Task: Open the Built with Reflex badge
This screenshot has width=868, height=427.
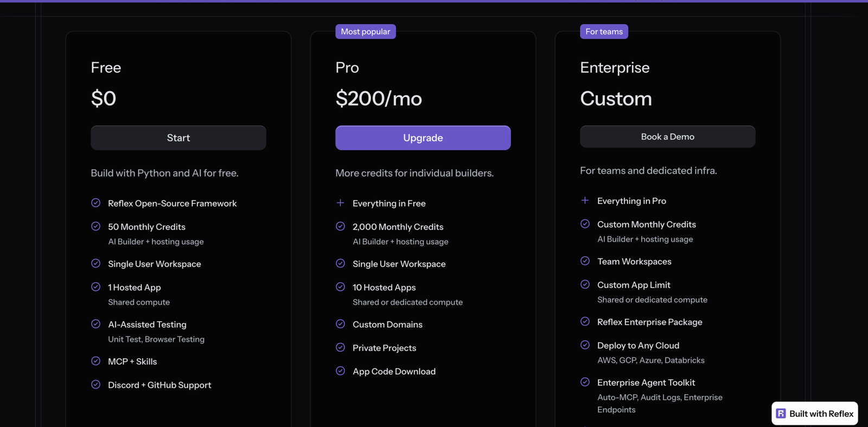Action: pyautogui.click(x=815, y=413)
